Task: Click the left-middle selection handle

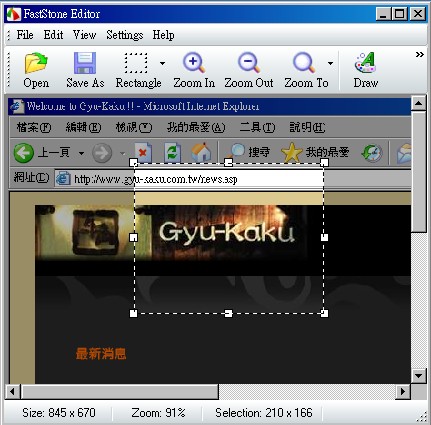Action: pyautogui.click(x=133, y=237)
